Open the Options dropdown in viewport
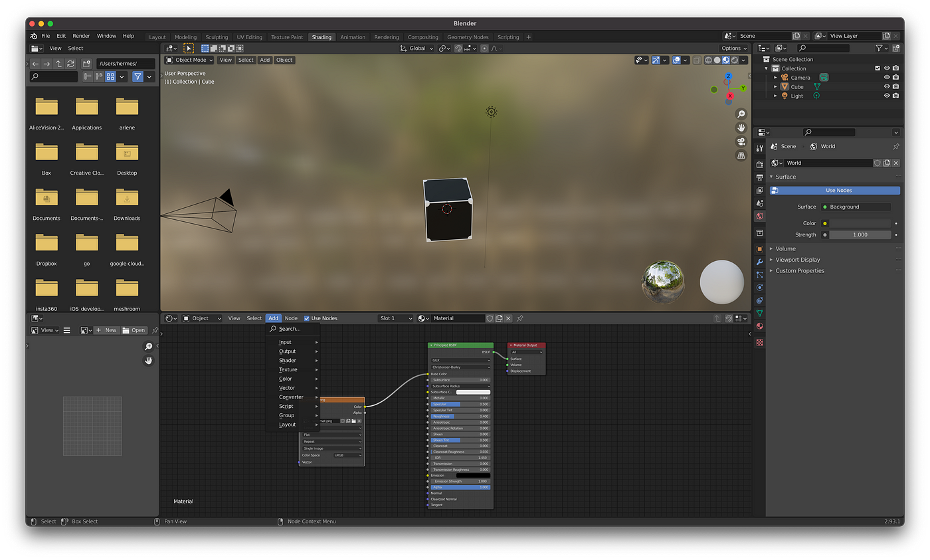930x560 pixels. tap(734, 48)
